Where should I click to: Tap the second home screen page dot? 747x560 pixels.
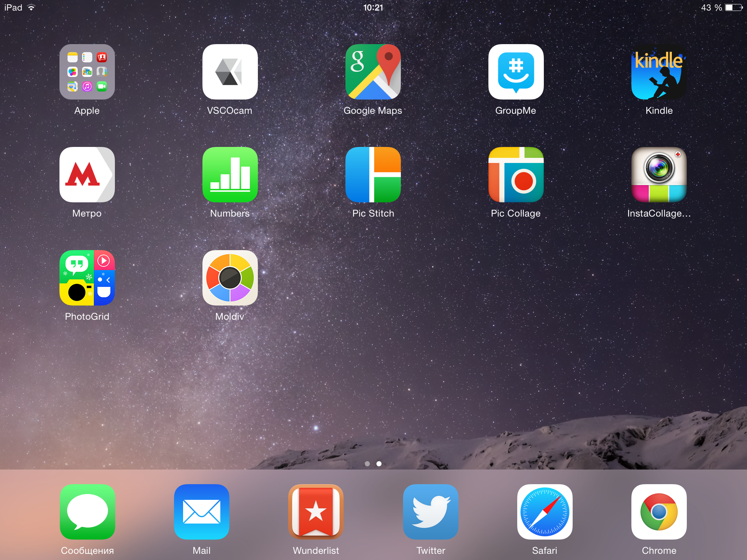pyautogui.click(x=379, y=464)
